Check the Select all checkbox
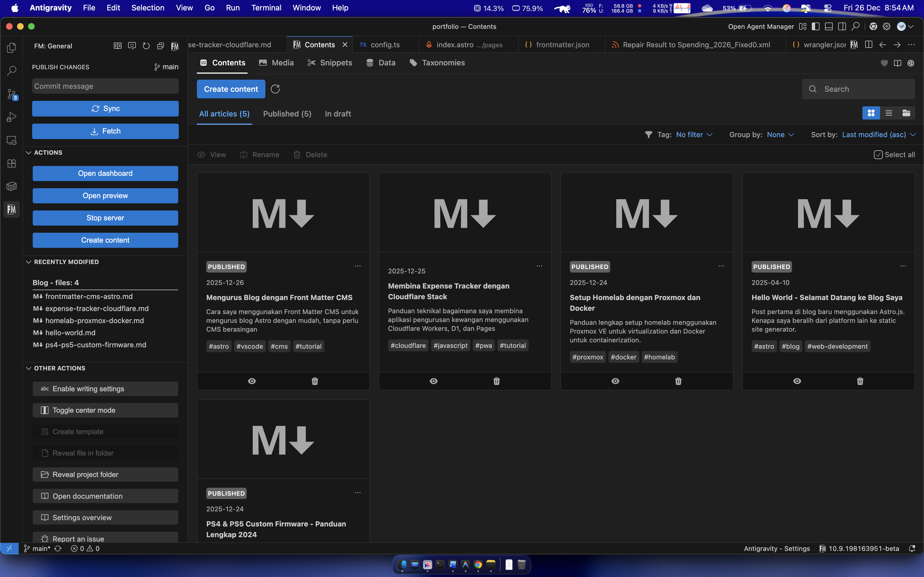The image size is (924, 577). (x=879, y=154)
